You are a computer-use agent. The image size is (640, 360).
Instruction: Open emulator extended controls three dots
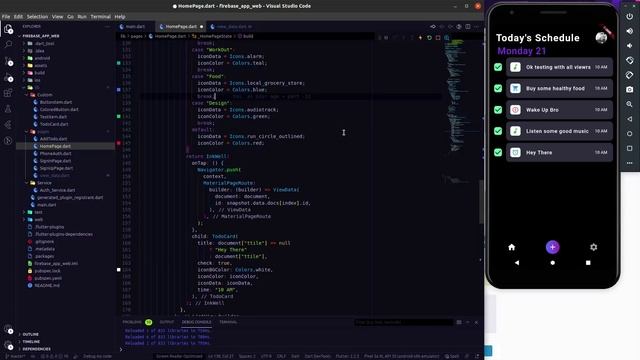630,163
